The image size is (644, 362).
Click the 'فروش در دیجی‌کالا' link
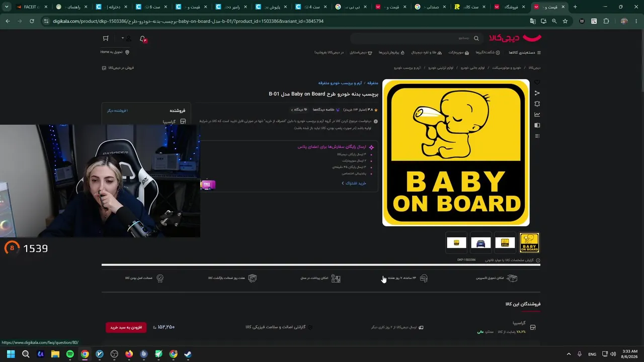pos(118,68)
